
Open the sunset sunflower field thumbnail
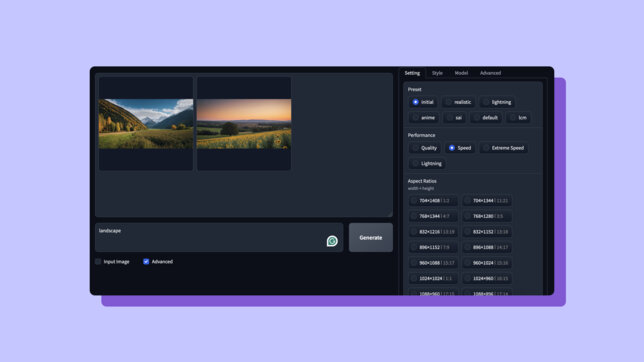pyautogui.click(x=244, y=124)
